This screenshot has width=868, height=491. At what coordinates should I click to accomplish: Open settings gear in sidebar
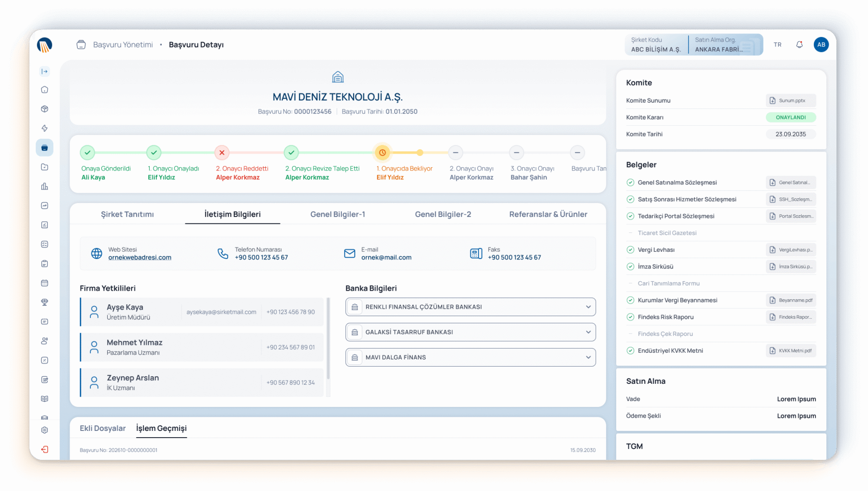pyautogui.click(x=44, y=430)
